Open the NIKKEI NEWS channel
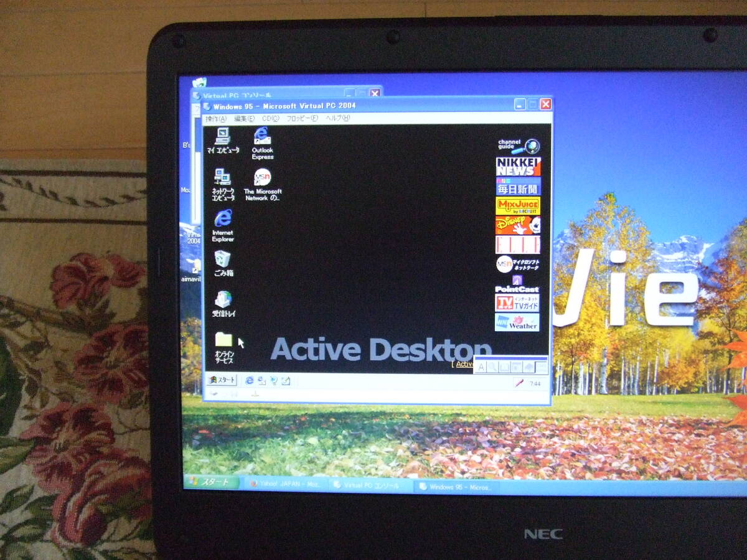The height and width of the screenshot is (560, 747). click(518, 166)
